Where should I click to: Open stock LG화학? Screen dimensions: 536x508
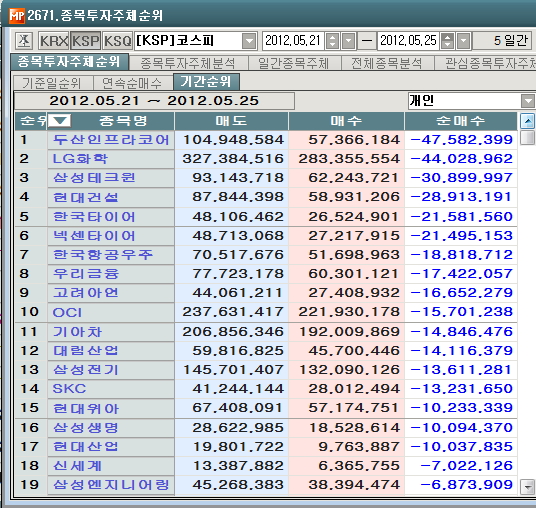111,159
